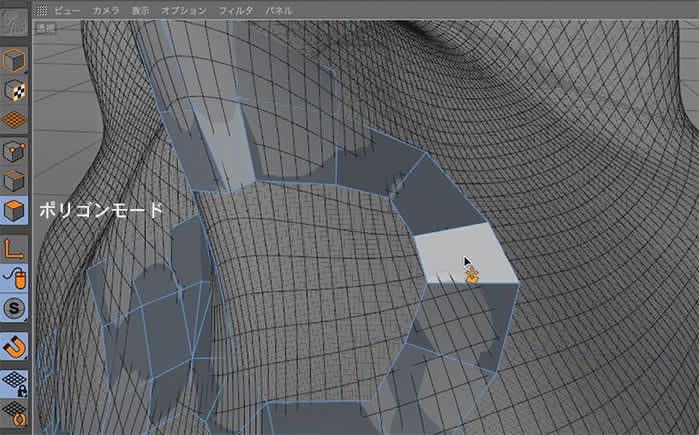Open the ビュー menu
Viewport: 699px width, 435px height.
coord(67,9)
